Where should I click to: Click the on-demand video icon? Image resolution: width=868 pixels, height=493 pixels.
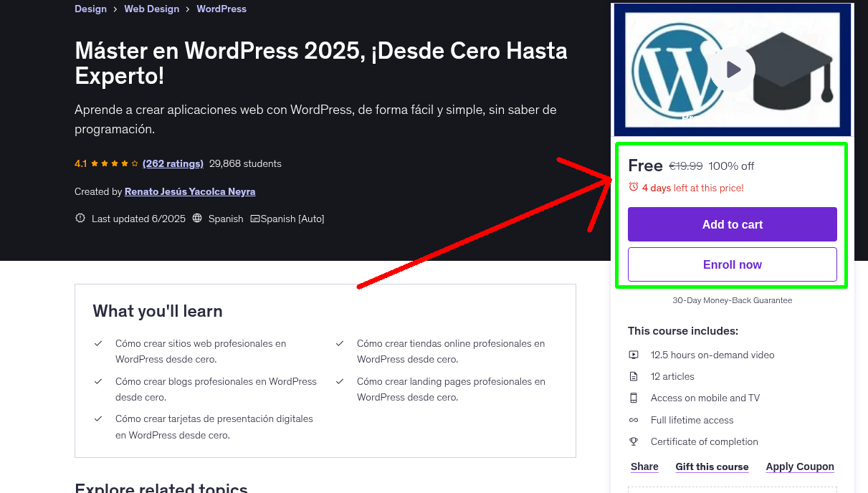[x=634, y=355]
